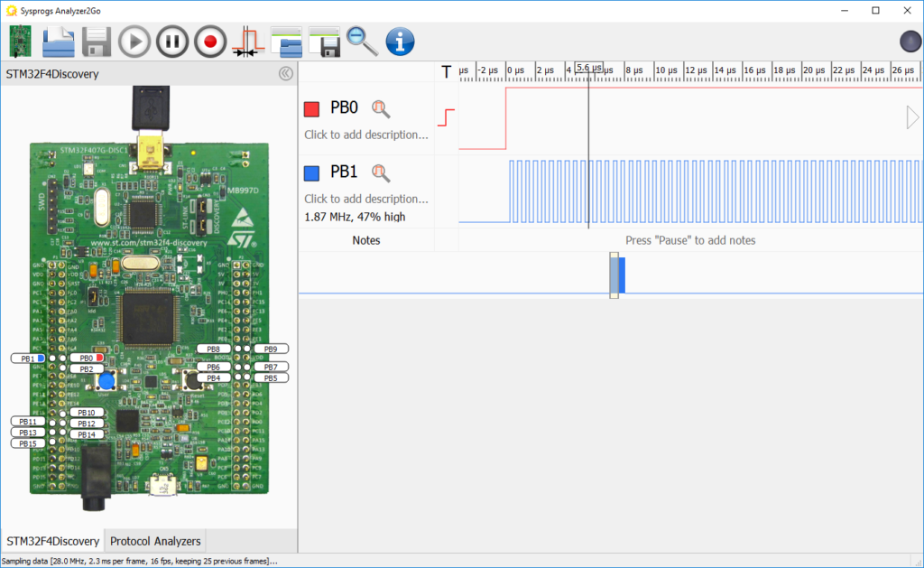Click the Save capture toolbar icon
924x568 pixels.
tap(96, 41)
